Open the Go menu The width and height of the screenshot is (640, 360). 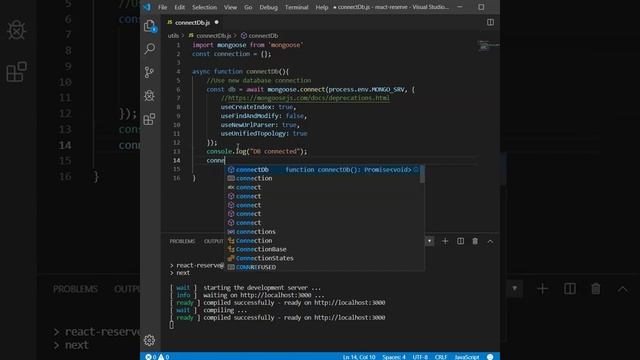click(x=248, y=7)
